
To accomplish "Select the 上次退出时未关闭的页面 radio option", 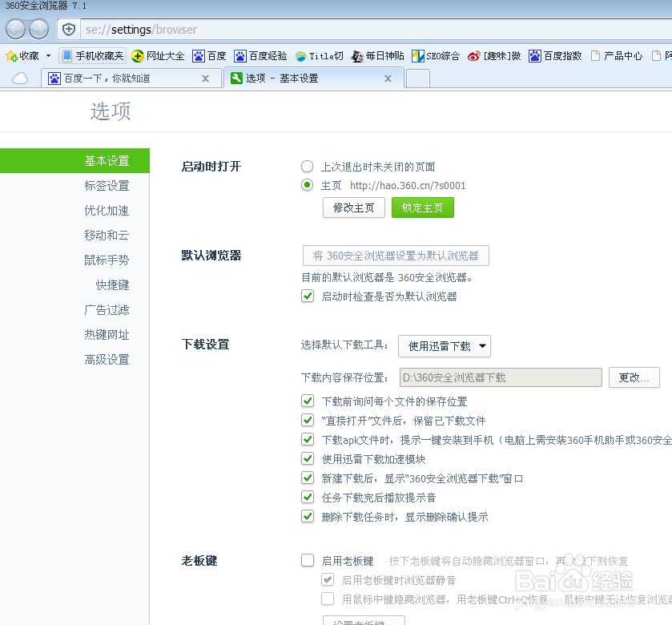I will point(307,166).
